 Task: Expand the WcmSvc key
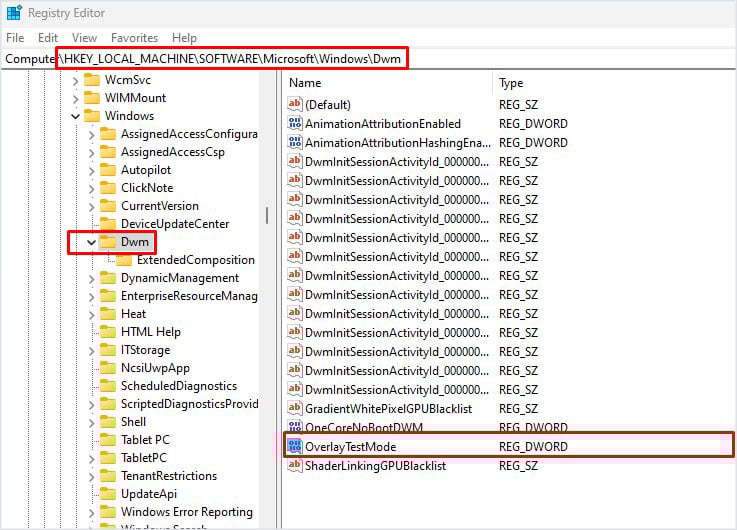coord(75,81)
